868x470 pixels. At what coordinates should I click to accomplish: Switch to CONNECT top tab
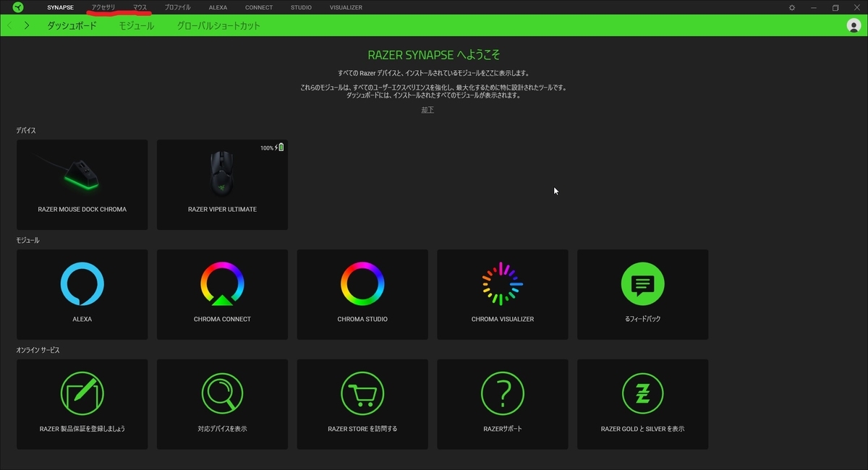[x=259, y=7]
